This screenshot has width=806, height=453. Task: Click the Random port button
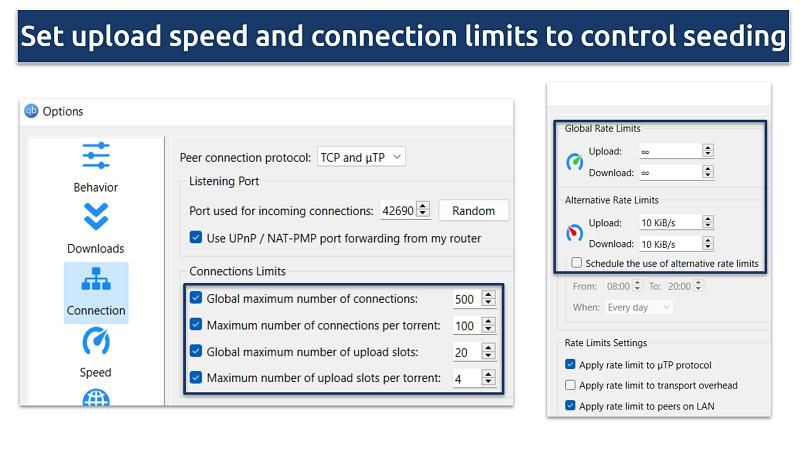[x=473, y=210]
